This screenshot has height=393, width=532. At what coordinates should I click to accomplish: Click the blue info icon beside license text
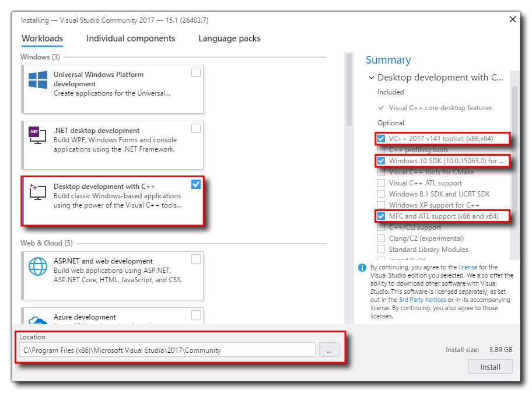click(362, 268)
